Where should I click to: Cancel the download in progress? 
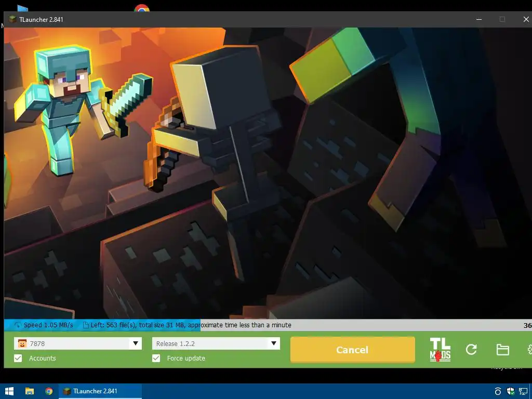pos(353,350)
